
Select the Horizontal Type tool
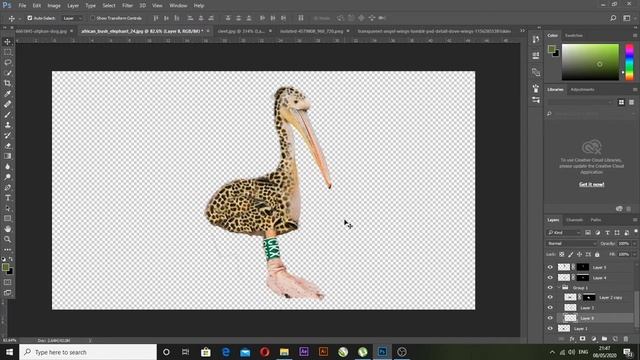[7, 198]
